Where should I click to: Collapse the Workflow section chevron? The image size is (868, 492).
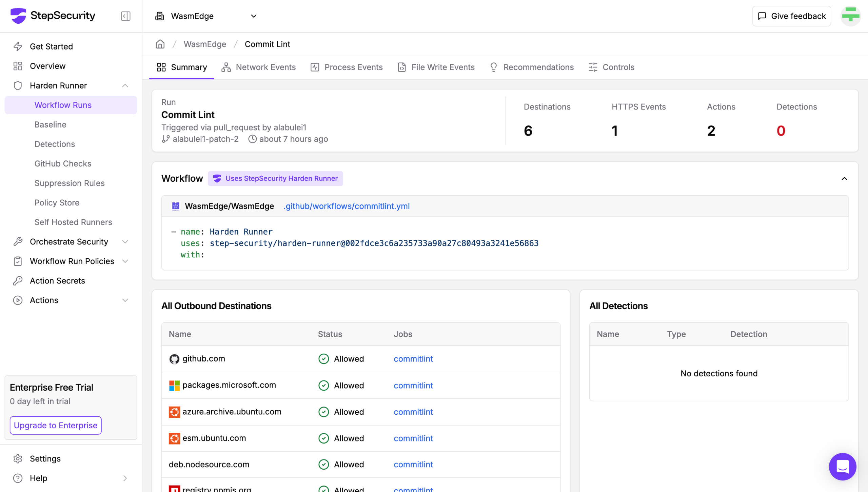point(844,179)
